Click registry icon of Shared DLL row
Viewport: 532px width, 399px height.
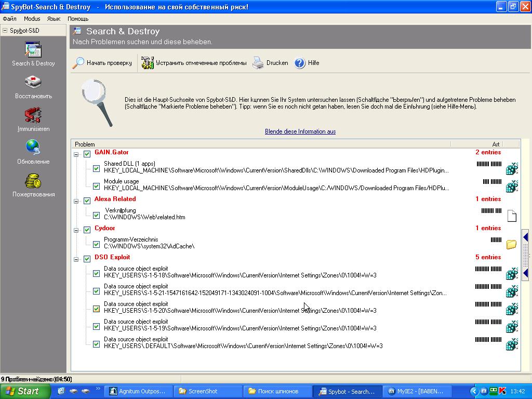coord(512,168)
